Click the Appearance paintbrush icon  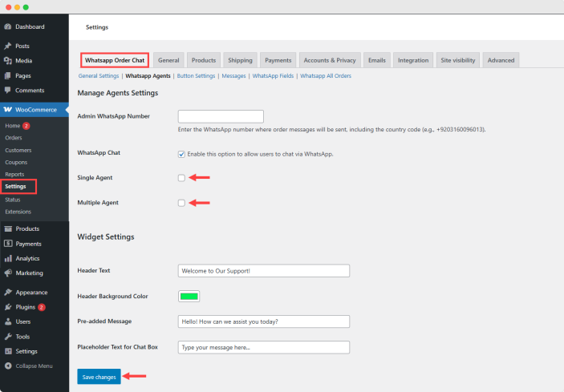pyautogui.click(x=8, y=292)
